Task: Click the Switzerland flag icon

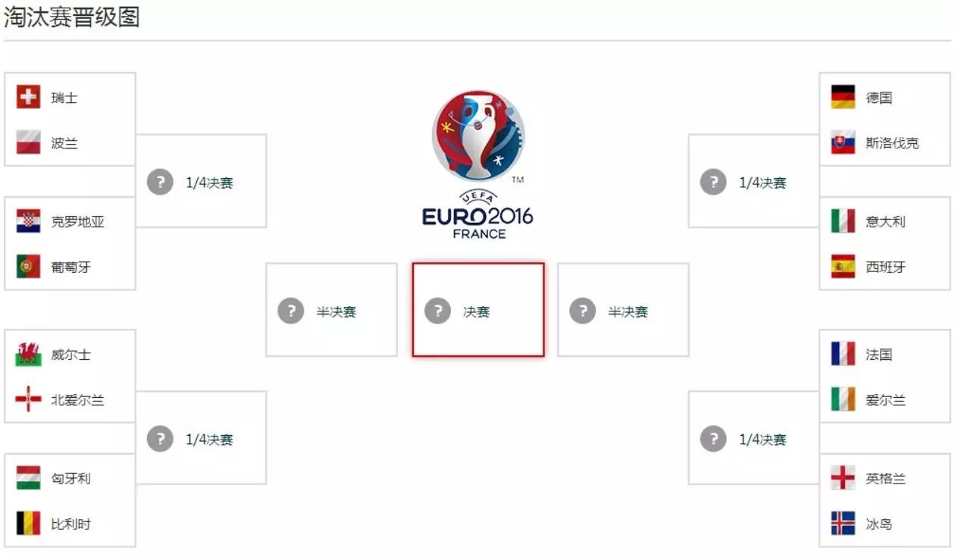Action: 28,97
